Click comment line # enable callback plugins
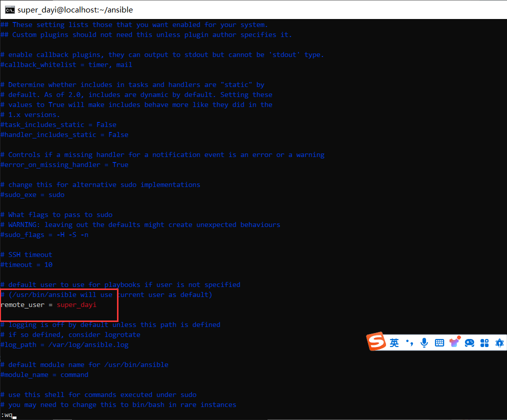Image resolution: width=507 pixels, height=420 pixels. pos(162,54)
